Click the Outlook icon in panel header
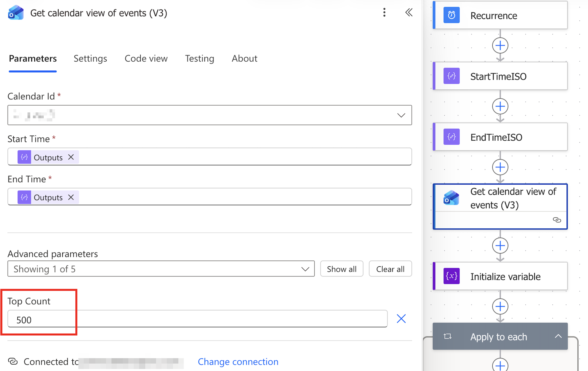Screen dimensions: 588x371 pyautogui.click(x=16, y=12)
